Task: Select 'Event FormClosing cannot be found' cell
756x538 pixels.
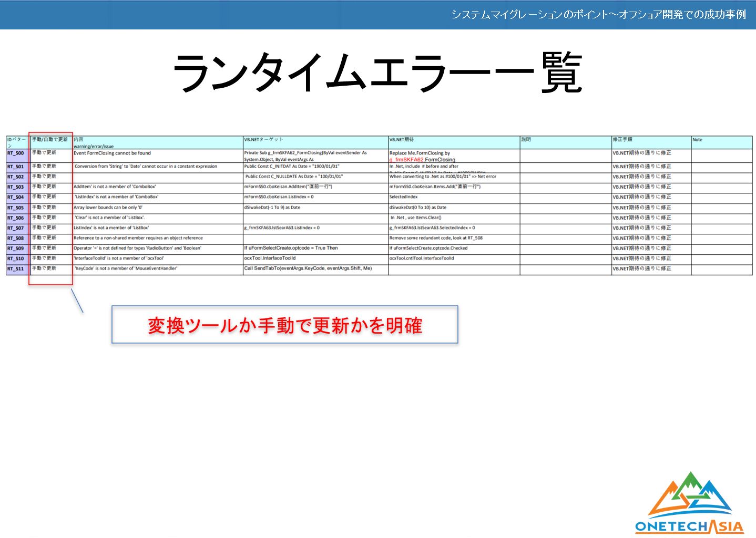Action: tap(158, 156)
